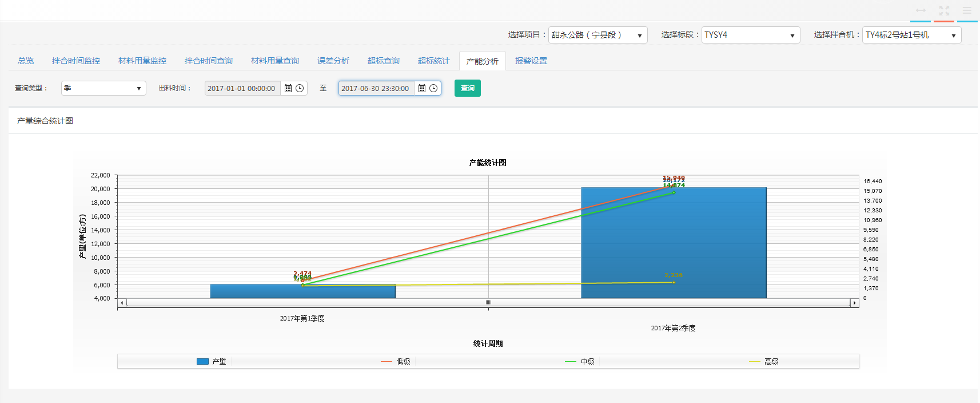
Task: Open the 查询类型 dropdown set to 季
Action: click(x=103, y=88)
